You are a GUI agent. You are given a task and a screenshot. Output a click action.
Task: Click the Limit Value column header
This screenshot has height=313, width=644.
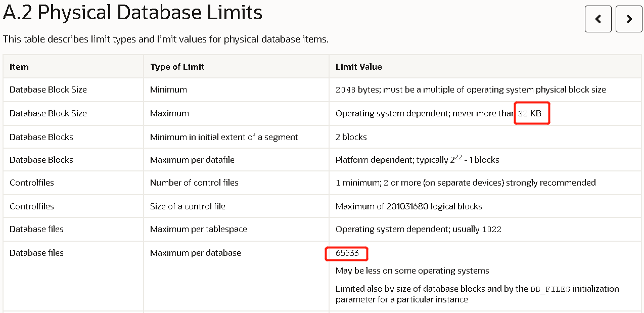click(359, 67)
